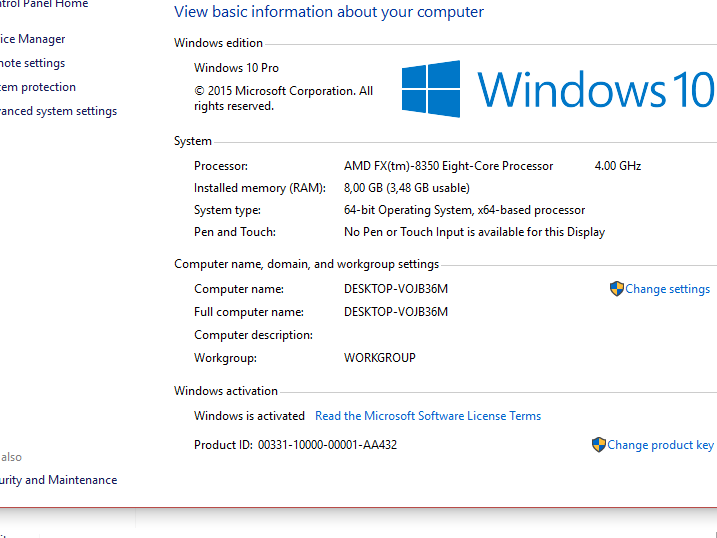
Task: Click the Change product key link
Action: pos(660,445)
